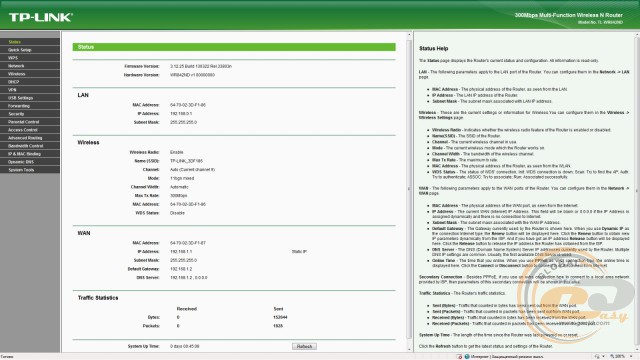The width and height of the screenshot is (640, 360).
Task: Click the LAN MAC Address value
Action: 188,105
